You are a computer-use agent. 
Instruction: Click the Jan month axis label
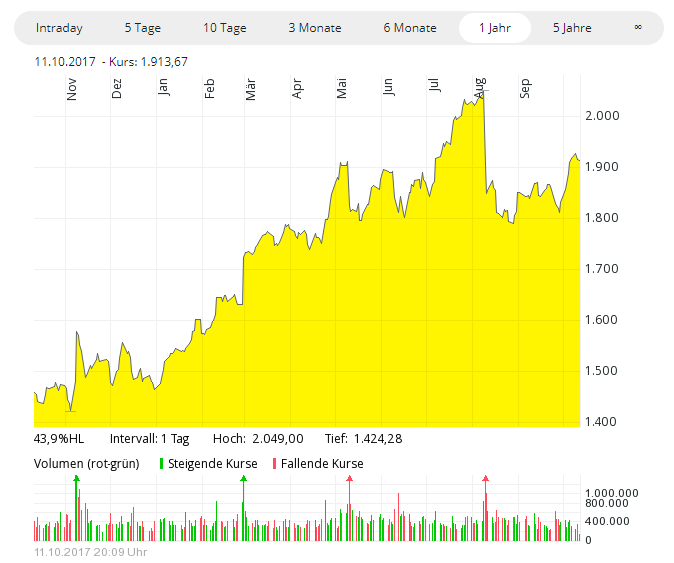point(162,87)
